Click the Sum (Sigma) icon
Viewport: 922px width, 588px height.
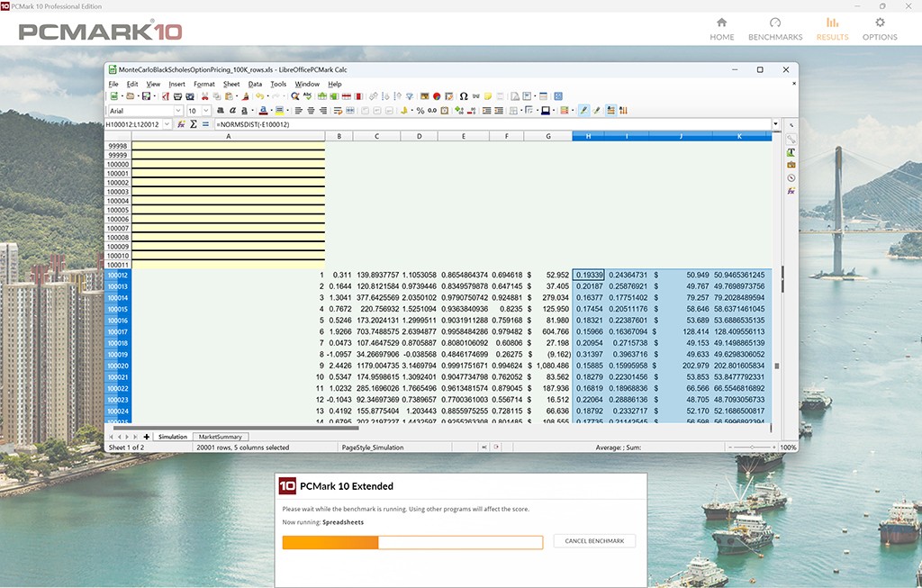193,124
